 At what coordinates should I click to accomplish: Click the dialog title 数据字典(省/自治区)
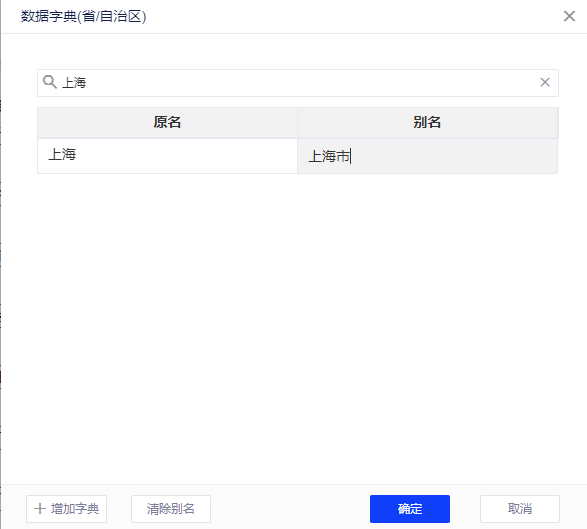point(83,16)
